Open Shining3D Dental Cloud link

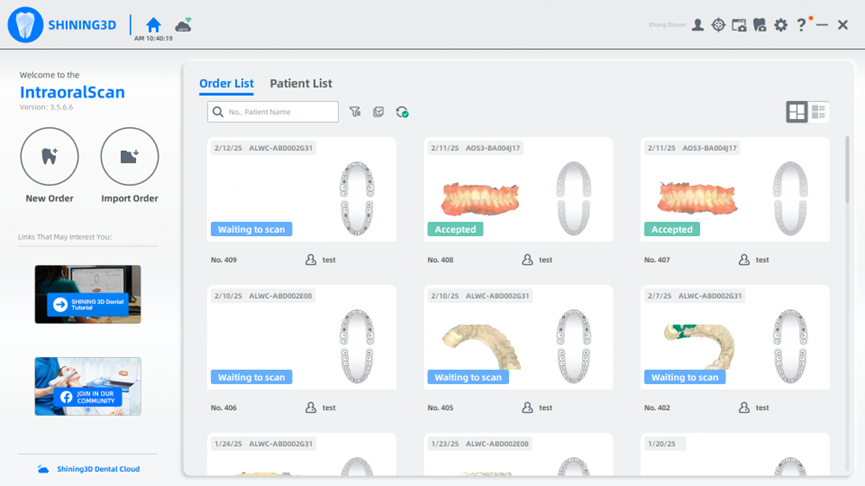click(x=98, y=469)
